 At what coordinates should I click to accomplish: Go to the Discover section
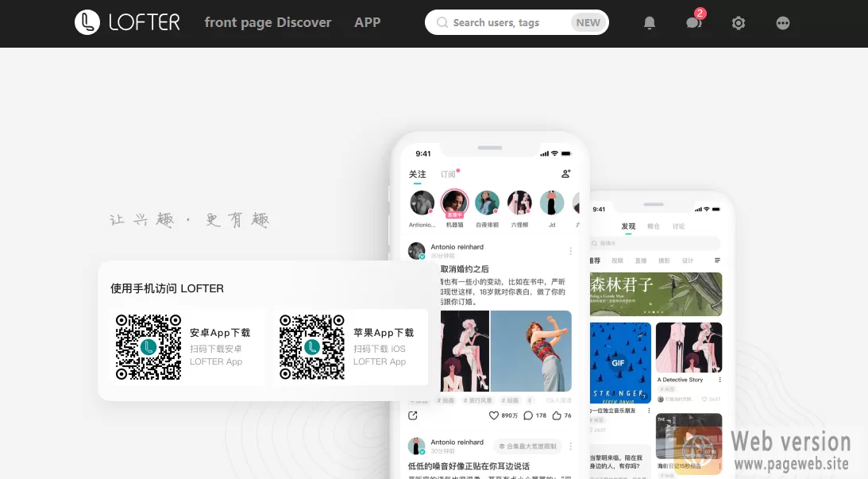[304, 23]
